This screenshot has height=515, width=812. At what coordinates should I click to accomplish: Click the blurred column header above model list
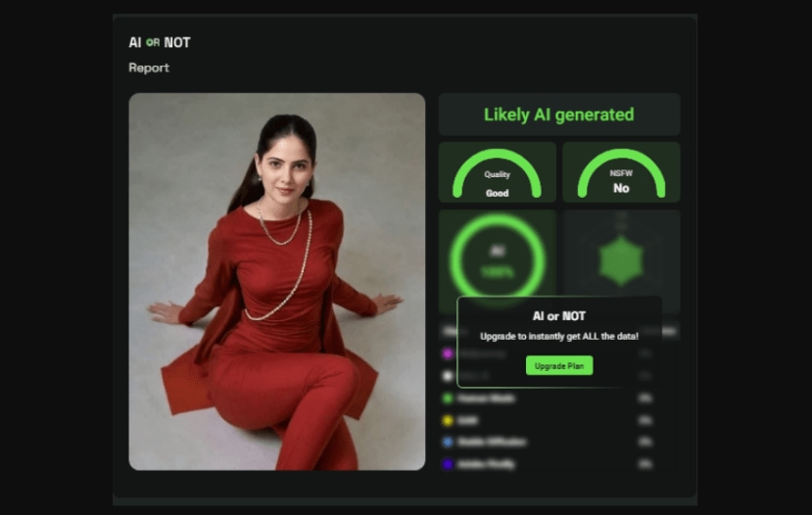(x=455, y=331)
